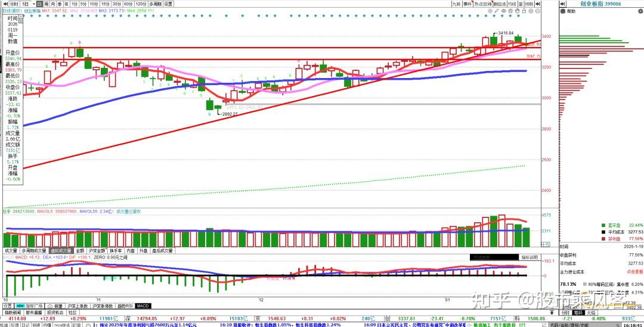Switch chart to the 周 weekly period
Image resolution: width=644 pixels, height=327 pixels.
click(x=47, y=4)
